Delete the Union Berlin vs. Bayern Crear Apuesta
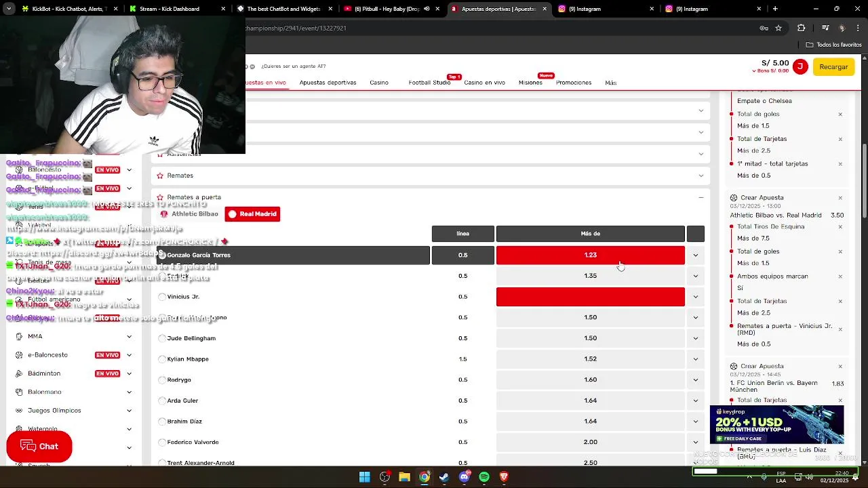 coord(840,366)
